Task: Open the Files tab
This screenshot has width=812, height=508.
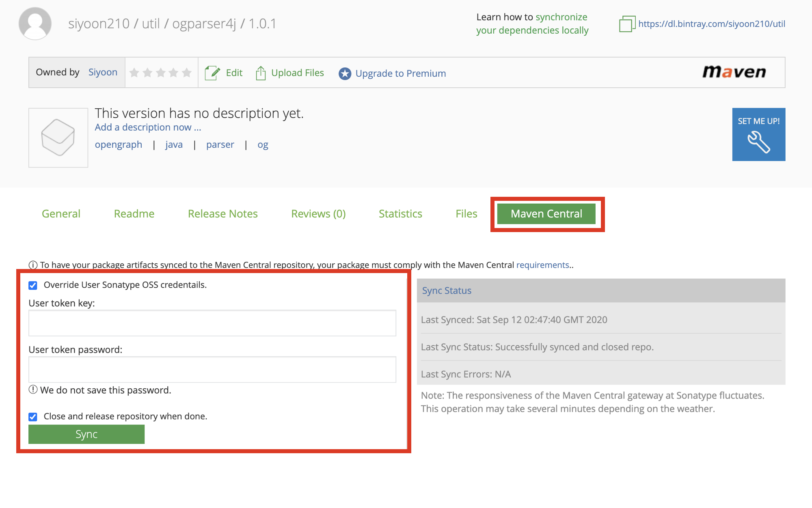Action: click(466, 214)
